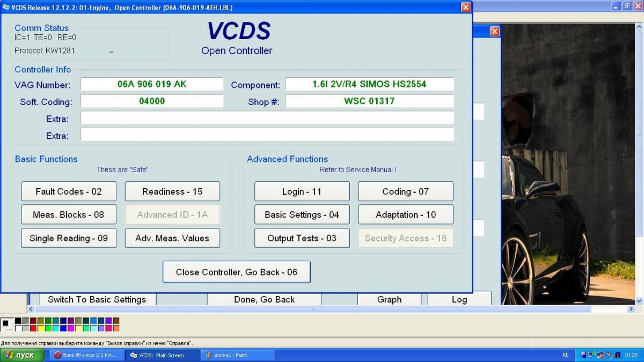Screen dimensions: 644x362
Task: Open Login - 11 function
Action: 302,191
